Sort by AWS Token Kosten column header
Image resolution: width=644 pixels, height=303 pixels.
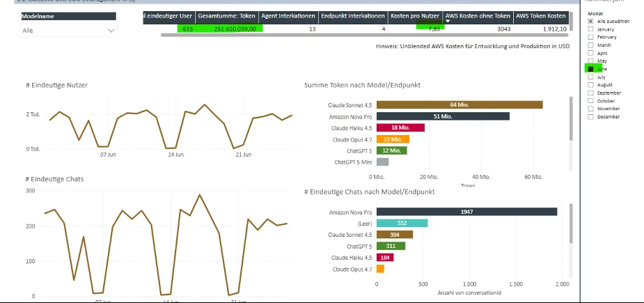click(540, 16)
